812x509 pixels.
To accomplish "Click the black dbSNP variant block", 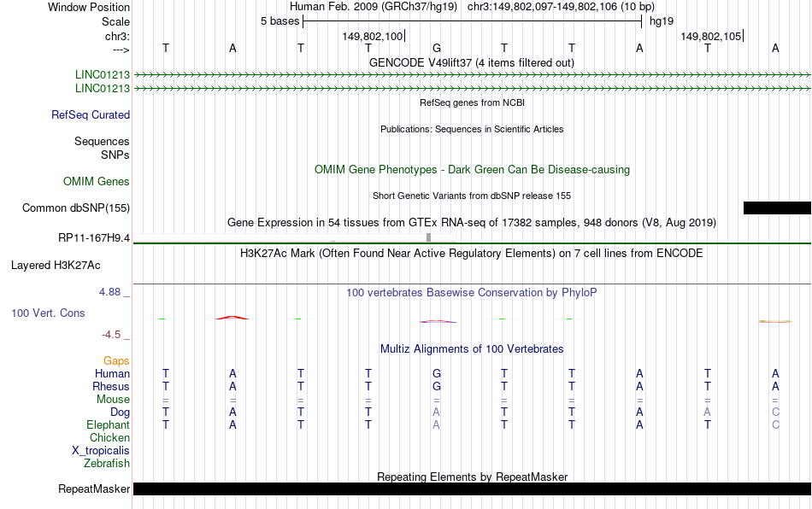I will [x=777, y=208].
